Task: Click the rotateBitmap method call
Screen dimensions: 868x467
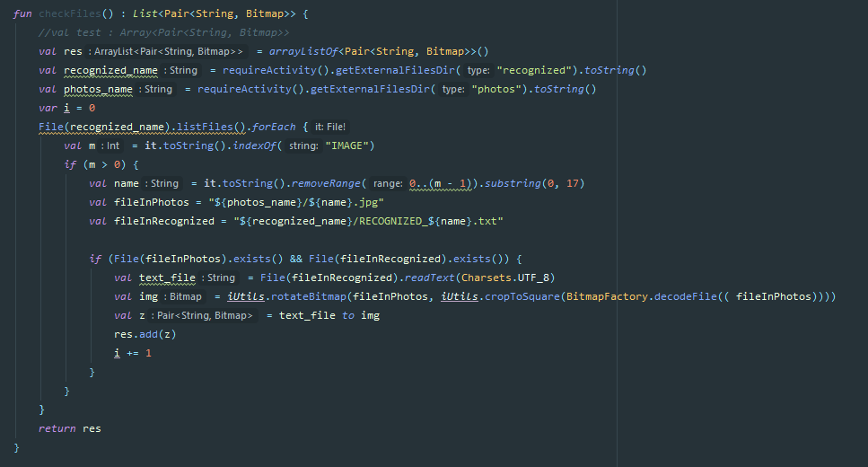Action: pyautogui.click(x=309, y=296)
